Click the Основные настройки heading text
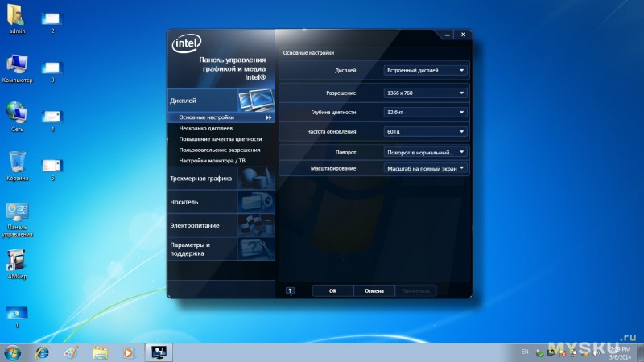The height and width of the screenshot is (362, 644). (x=308, y=53)
